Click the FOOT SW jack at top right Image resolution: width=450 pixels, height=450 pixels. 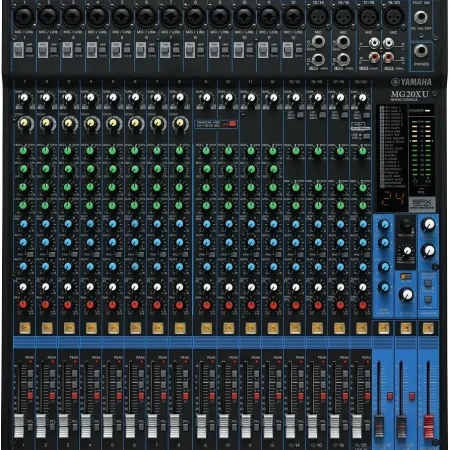pos(421,16)
